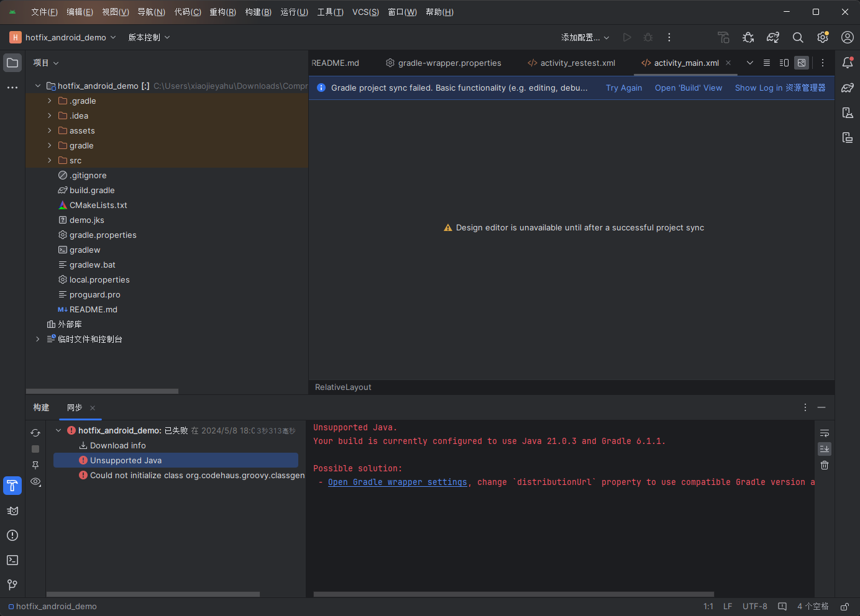Click console output horizontal scrollbar
This screenshot has width=860, height=616.
click(x=514, y=594)
